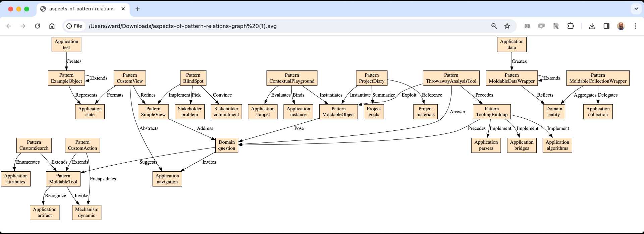644x234 pixels.
Task: Go back using the back arrow
Action: coord(9,26)
